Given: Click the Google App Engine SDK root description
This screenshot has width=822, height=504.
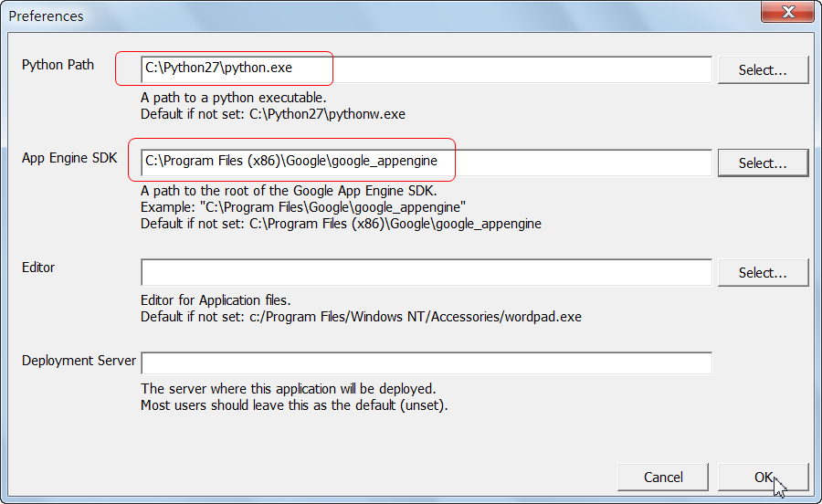Looking at the screenshot, I should [289, 191].
